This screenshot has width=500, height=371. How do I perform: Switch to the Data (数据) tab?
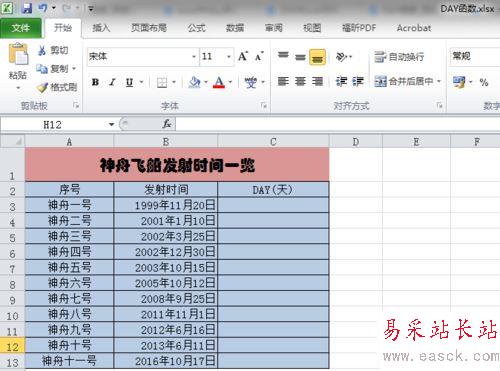[x=235, y=28]
